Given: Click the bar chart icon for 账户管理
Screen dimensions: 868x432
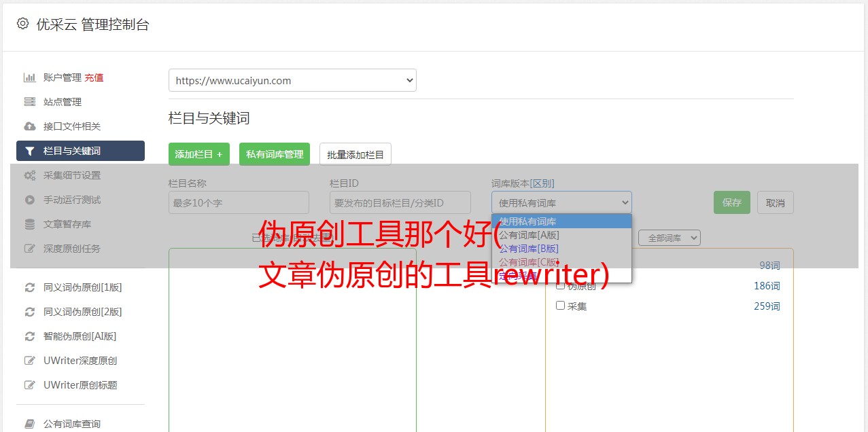Looking at the screenshot, I should (30, 77).
